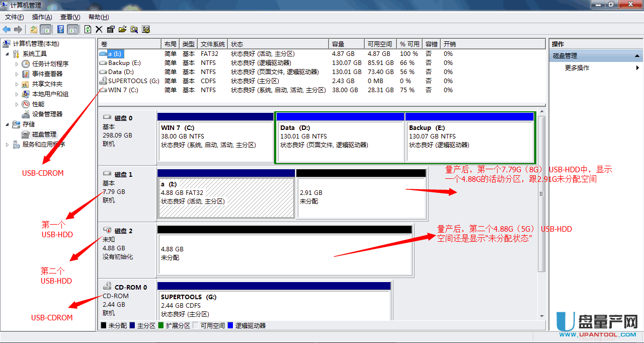The image size is (644, 343).
Task: Expand the 服务和应用程序 tree node
Action: (x=8, y=145)
